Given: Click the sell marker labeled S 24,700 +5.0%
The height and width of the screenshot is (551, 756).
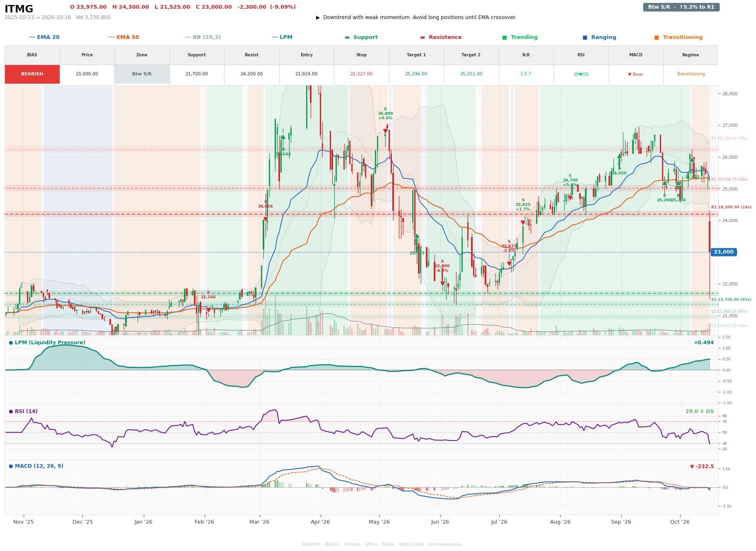Looking at the screenshot, I should tap(570, 198).
